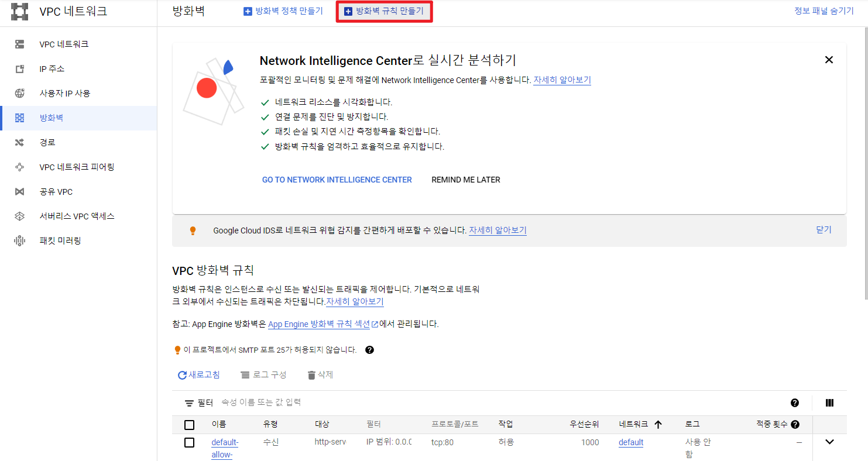Click the 공유 VPC sidebar icon

click(20, 192)
